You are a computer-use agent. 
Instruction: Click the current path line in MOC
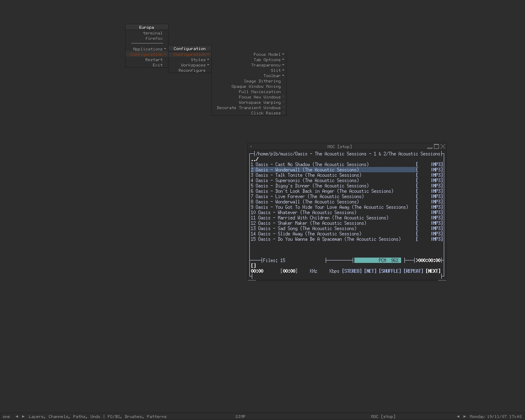348,154
